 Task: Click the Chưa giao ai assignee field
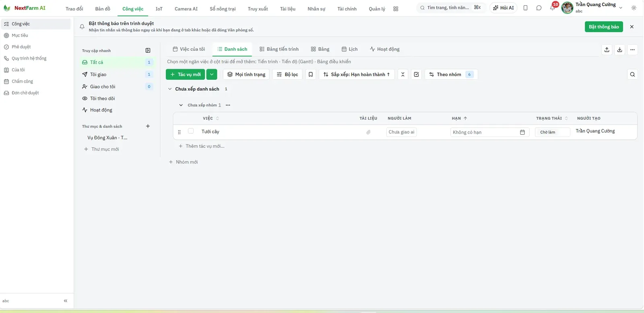tap(401, 132)
